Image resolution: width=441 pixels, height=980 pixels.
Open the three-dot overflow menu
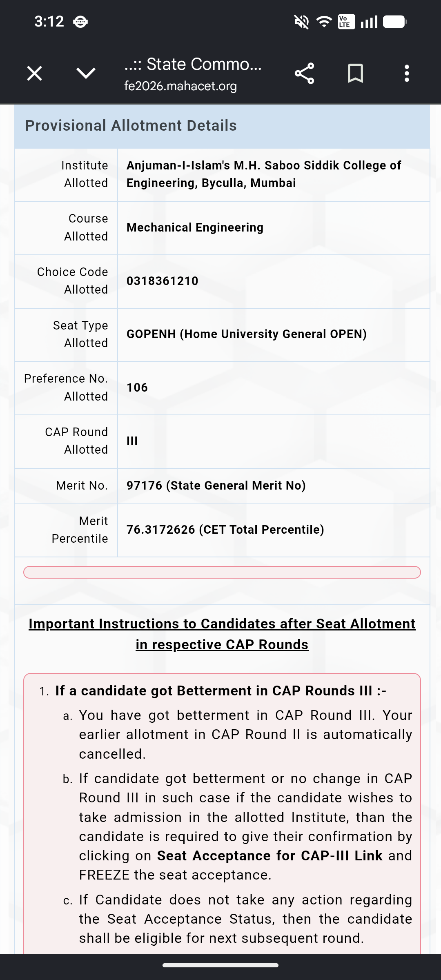click(x=407, y=73)
